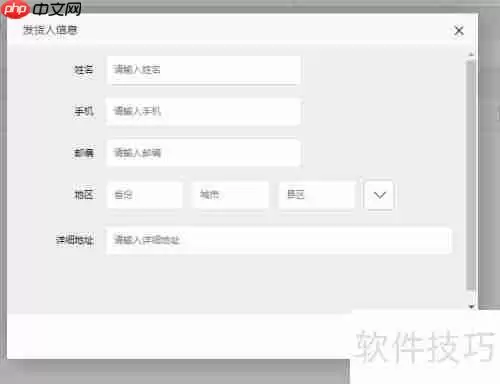Open the 城市 region selector
500x384 pixels.
pos(230,195)
